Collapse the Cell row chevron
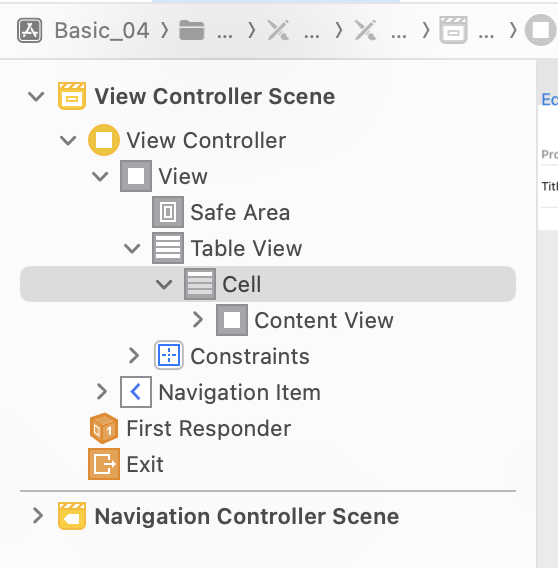 pyautogui.click(x=164, y=284)
